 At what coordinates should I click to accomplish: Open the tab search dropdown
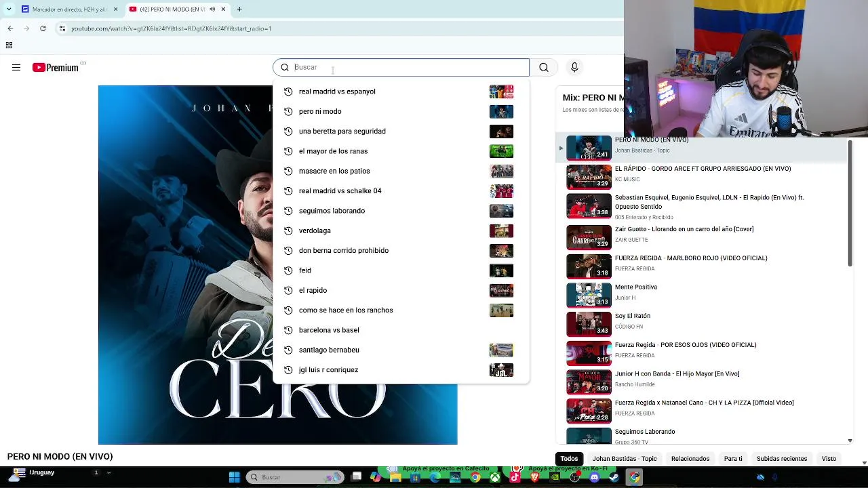tap(8, 9)
